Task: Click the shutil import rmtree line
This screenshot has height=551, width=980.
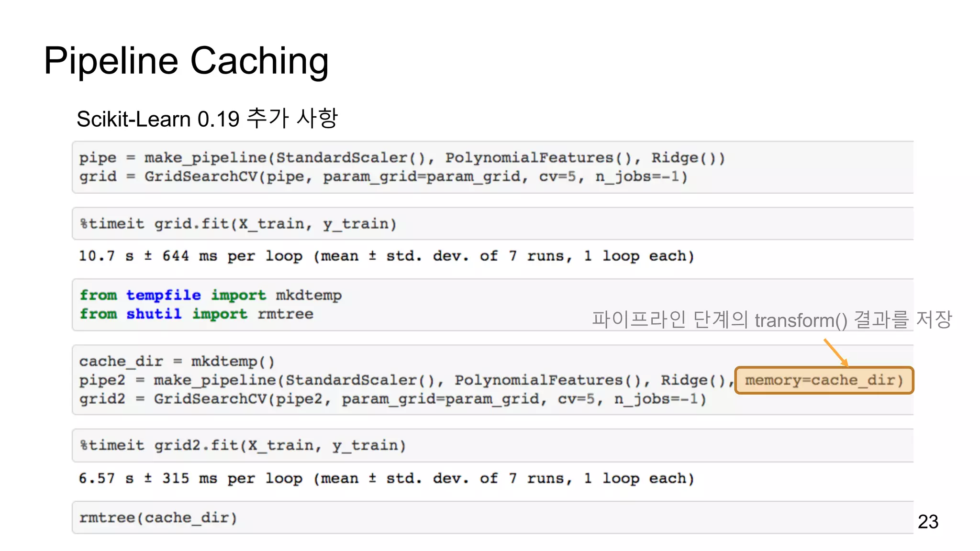Action: (196, 314)
